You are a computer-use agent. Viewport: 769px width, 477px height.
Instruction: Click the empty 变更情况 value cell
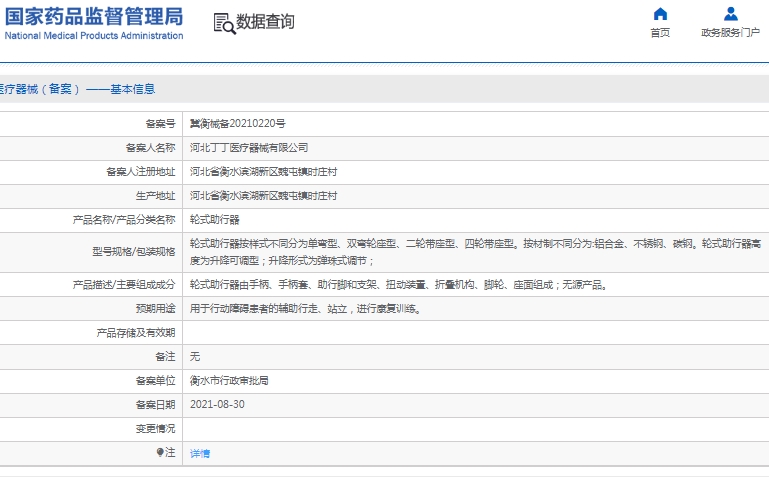476,429
